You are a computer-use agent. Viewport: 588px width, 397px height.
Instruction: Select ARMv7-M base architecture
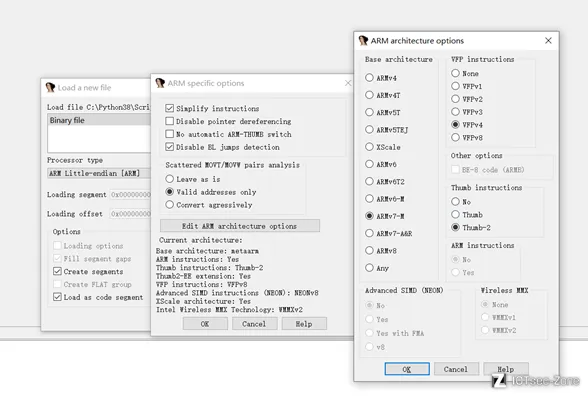[x=369, y=216]
